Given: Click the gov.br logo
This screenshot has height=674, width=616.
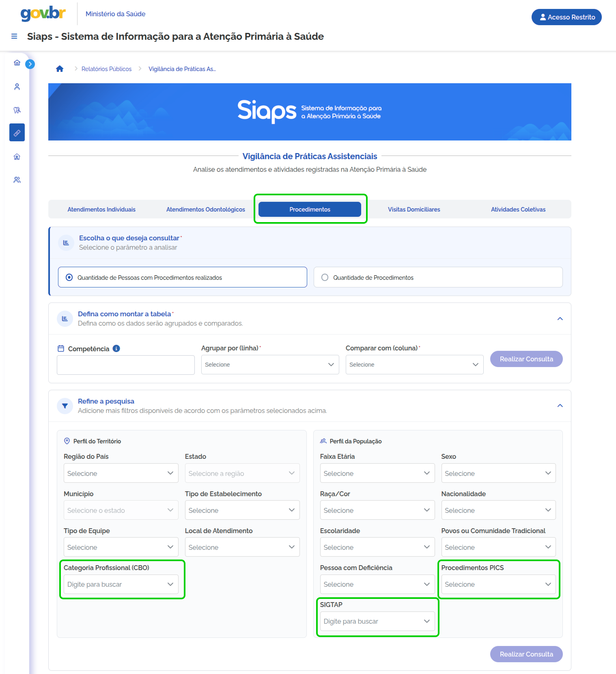Looking at the screenshot, I should (x=43, y=13).
